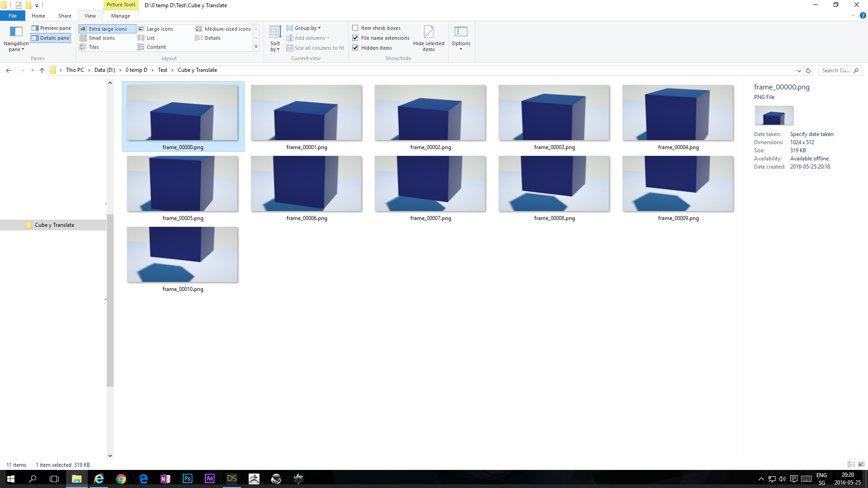Open Photoshop from the taskbar

187,479
